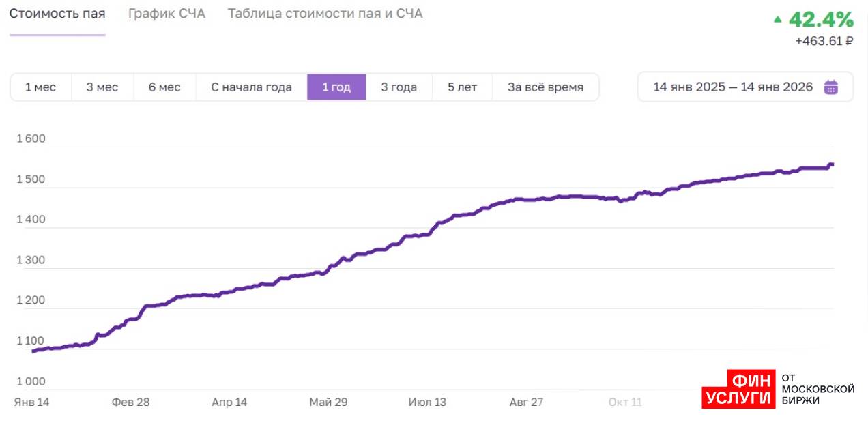Screen dimensions: 868x423
Task: Select the 1 мес period
Action: pyautogui.click(x=40, y=87)
